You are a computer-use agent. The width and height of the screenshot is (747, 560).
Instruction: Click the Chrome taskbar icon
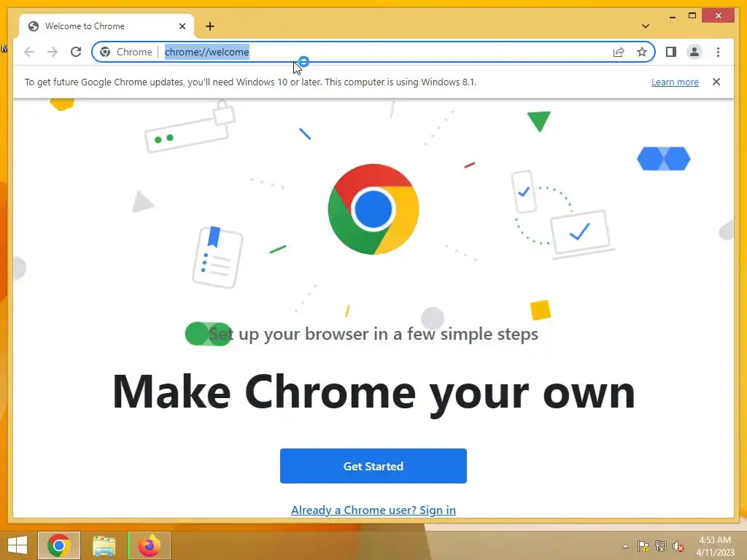tap(59, 545)
